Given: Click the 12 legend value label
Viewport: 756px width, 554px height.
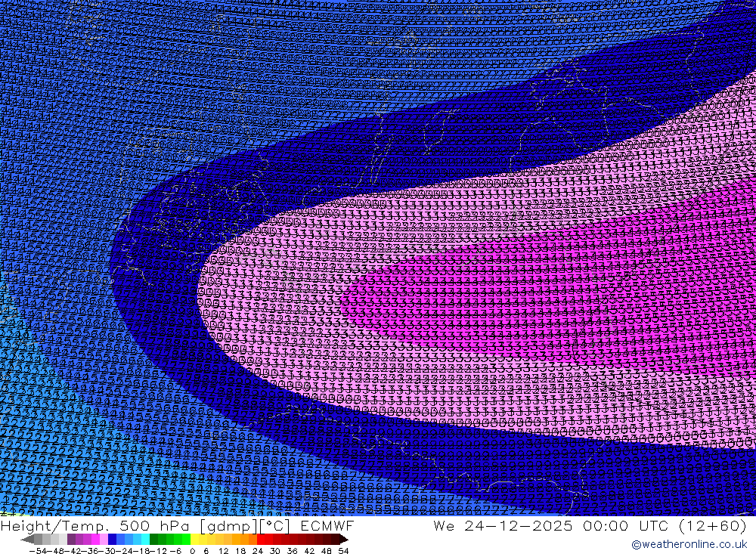Looking at the screenshot, I should (x=224, y=551).
